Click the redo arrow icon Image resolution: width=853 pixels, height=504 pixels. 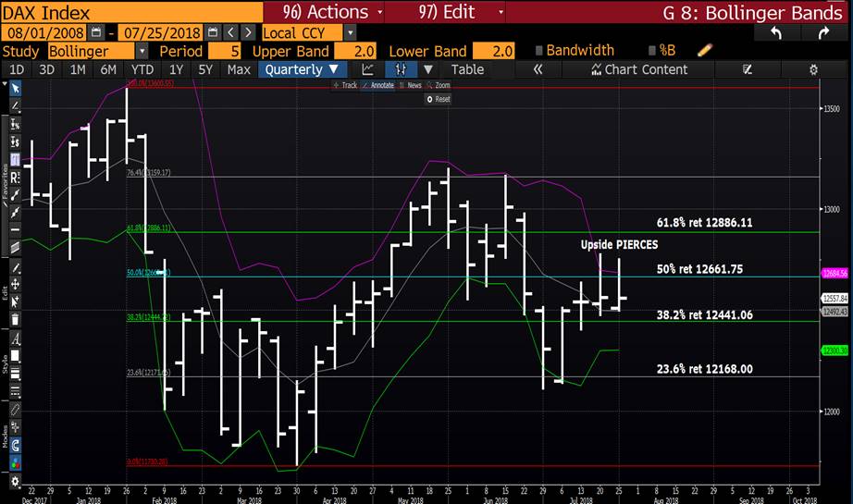coord(823,33)
